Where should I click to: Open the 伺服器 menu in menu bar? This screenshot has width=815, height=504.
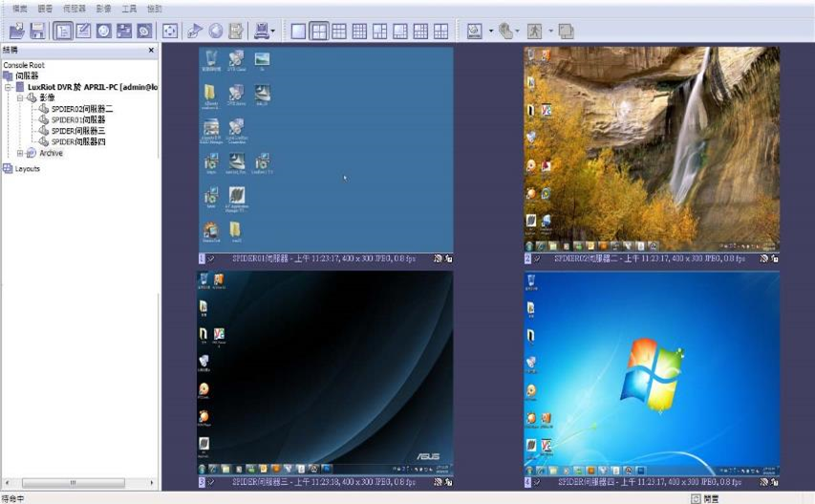coord(74,9)
